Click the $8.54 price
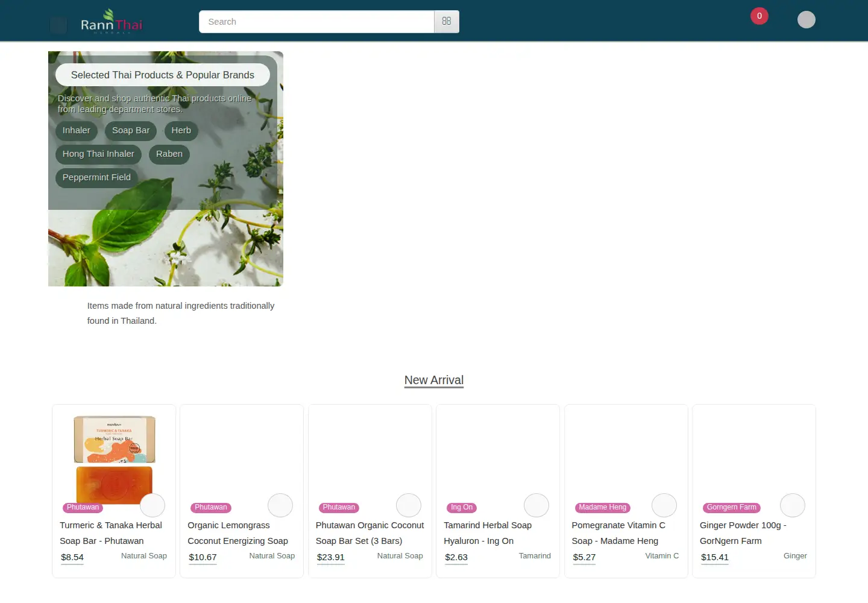 point(72,558)
